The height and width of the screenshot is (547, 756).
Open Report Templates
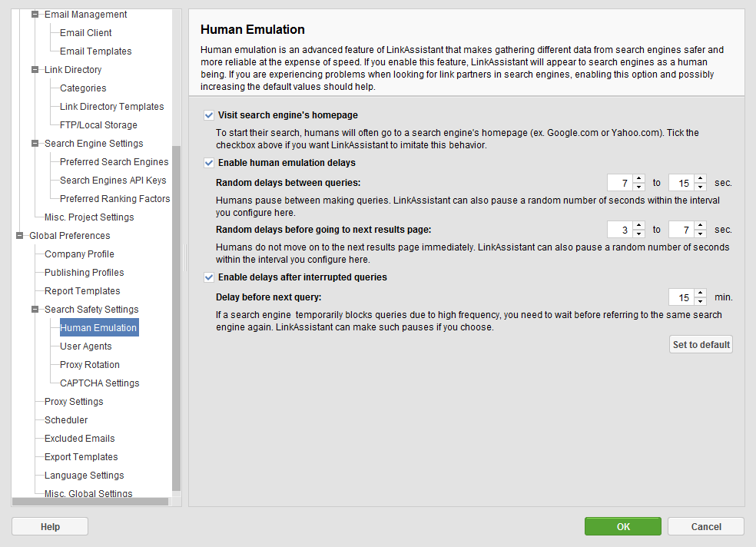pyautogui.click(x=82, y=291)
